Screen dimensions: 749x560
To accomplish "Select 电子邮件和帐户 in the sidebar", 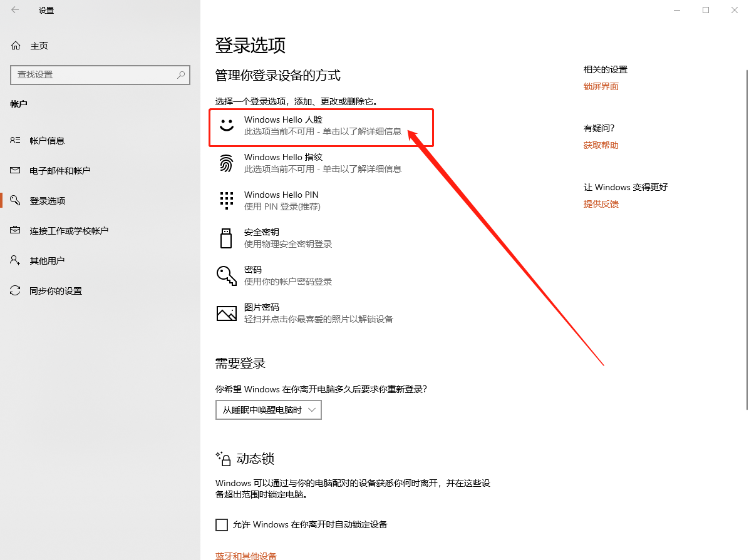I will coord(59,171).
